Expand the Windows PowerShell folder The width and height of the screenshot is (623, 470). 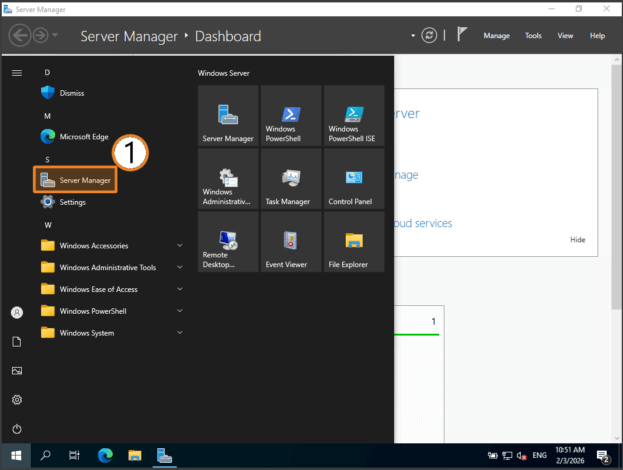pos(111,311)
